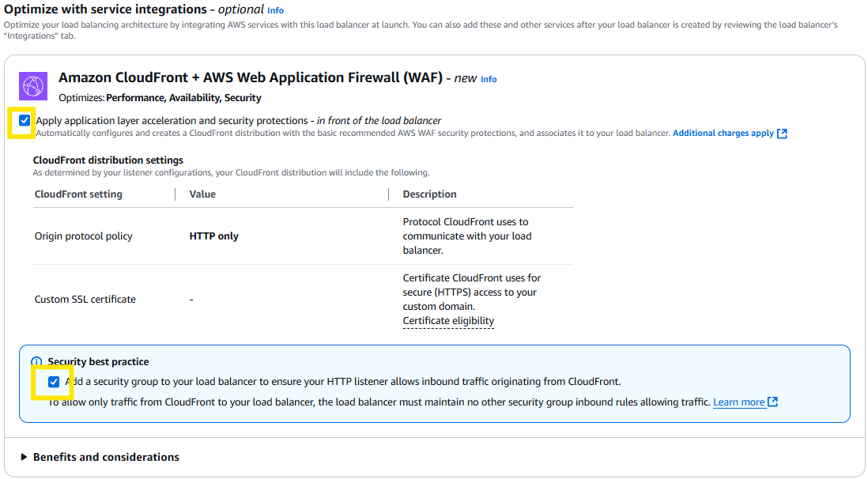This screenshot has height=479, width=868.
Task: Select the Origin protocol policy row label
Action: click(x=84, y=236)
